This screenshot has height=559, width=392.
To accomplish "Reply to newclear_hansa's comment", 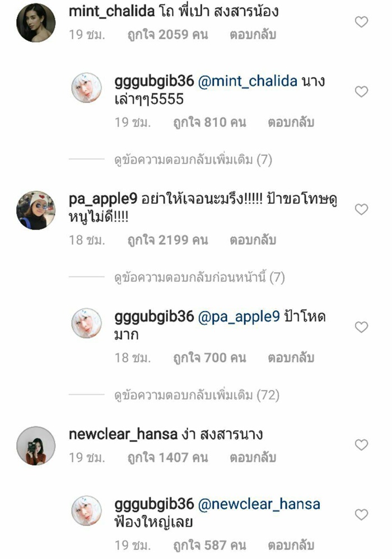I will coord(253,458).
